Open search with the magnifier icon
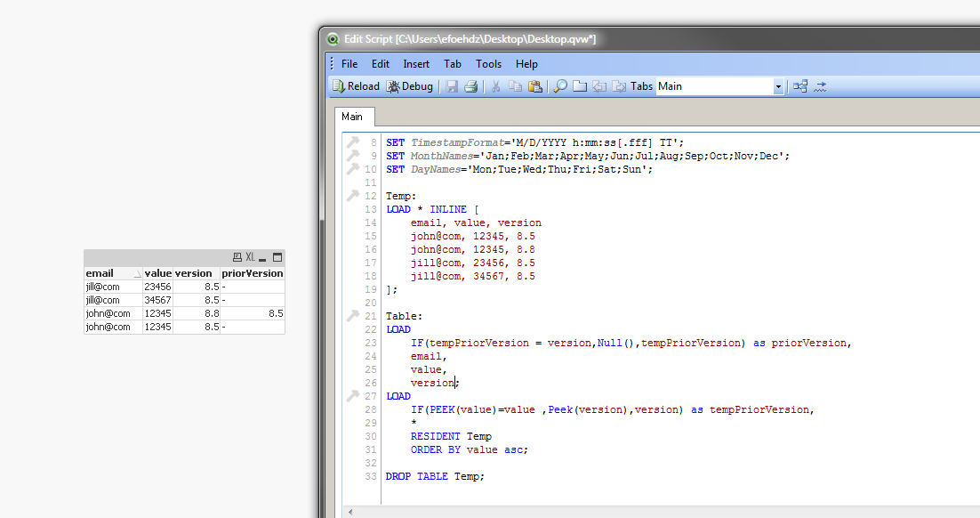 [560, 86]
